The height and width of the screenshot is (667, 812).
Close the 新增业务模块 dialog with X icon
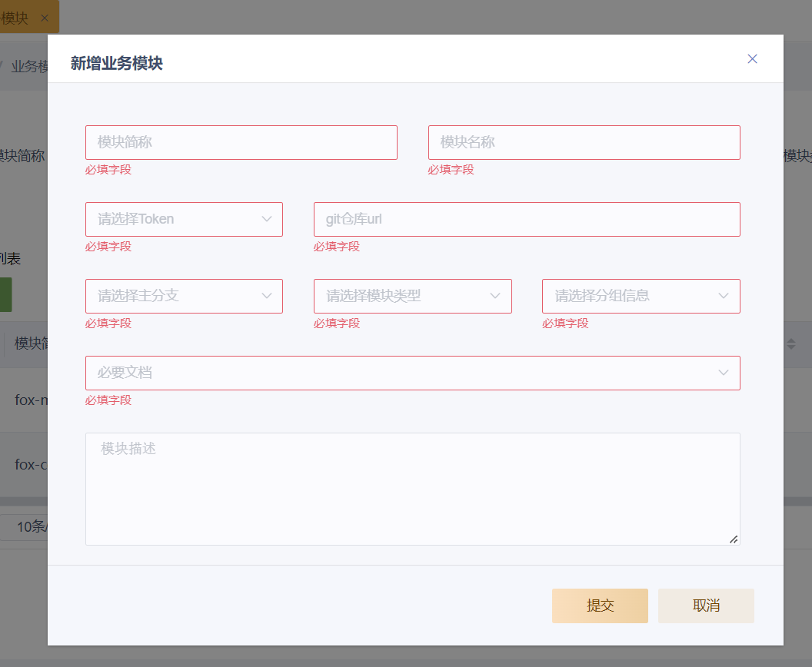pos(752,59)
